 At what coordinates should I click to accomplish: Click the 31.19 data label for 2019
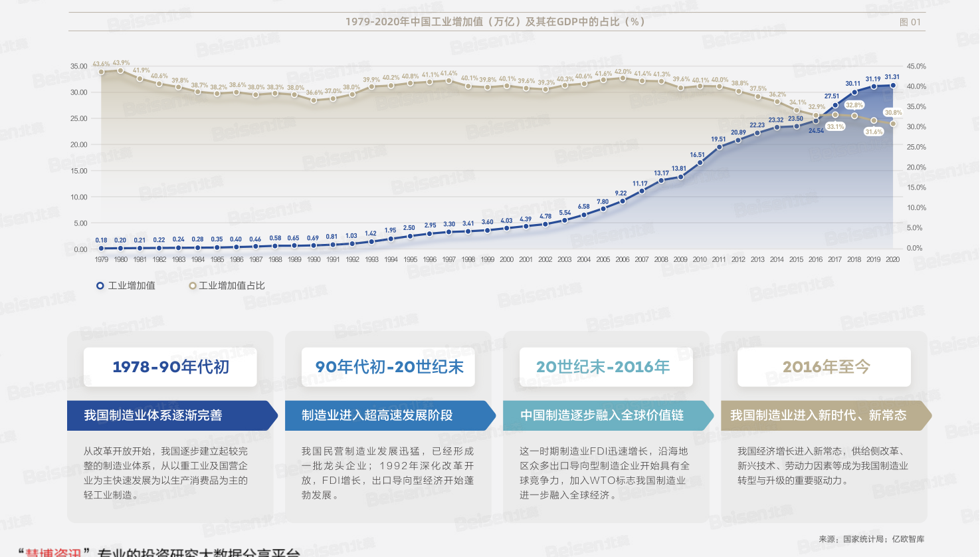pos(873,79)
